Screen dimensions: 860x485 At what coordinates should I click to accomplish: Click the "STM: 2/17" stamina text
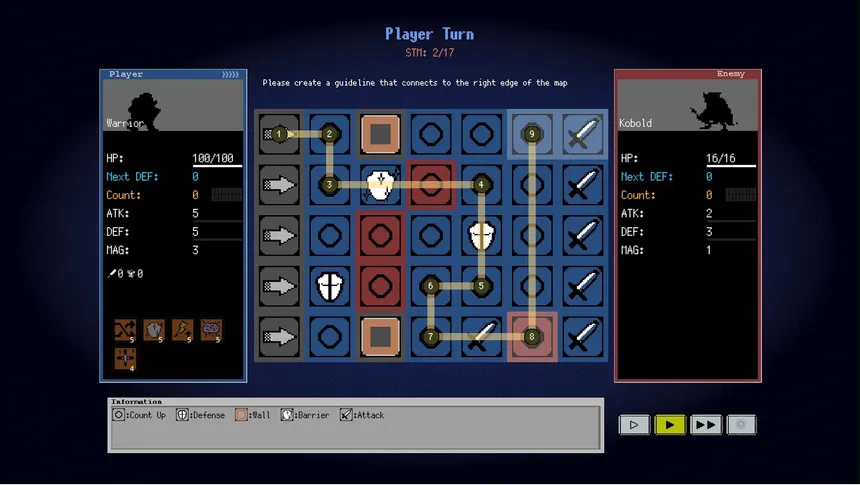coord(429,53)
